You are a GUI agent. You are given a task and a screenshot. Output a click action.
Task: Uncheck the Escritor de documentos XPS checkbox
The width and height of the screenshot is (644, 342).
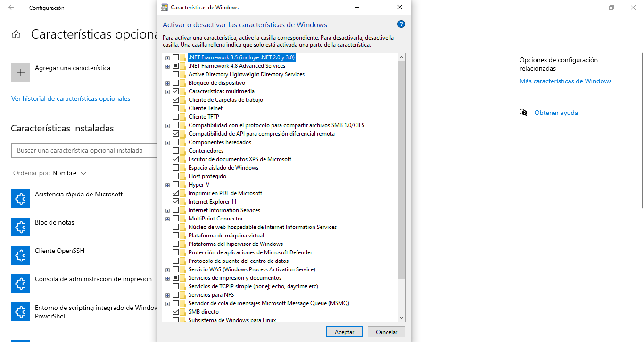(x=175, y=159)
